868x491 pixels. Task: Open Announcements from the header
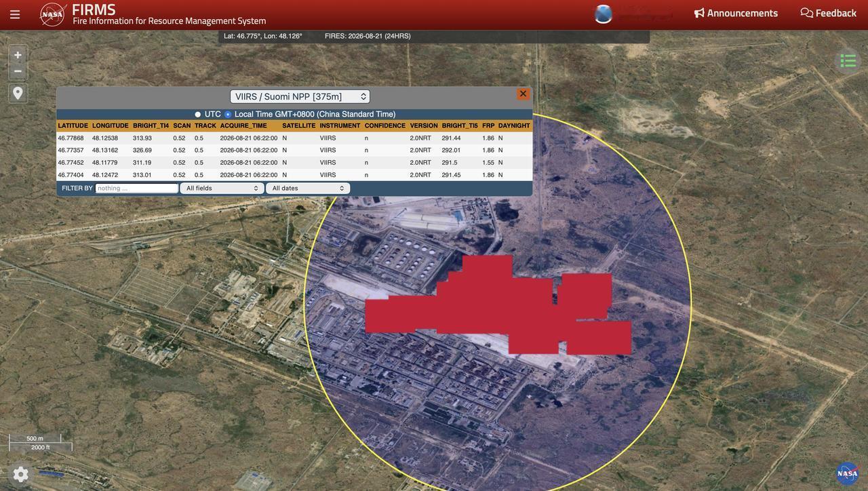(x=736, y=13)
